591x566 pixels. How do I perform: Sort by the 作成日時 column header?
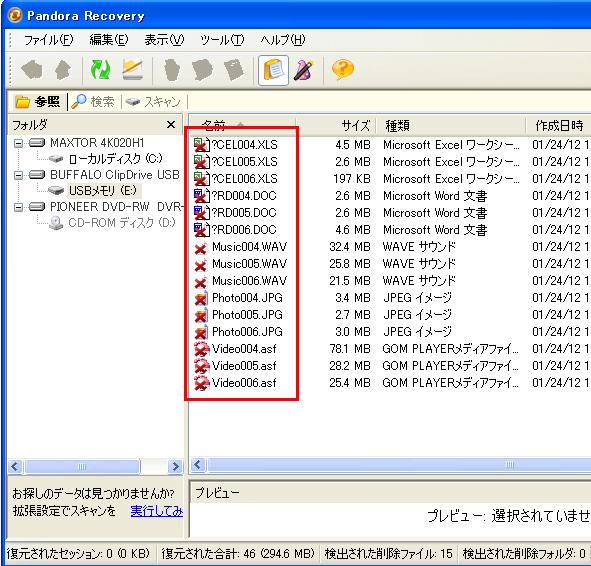pos(559,125)
